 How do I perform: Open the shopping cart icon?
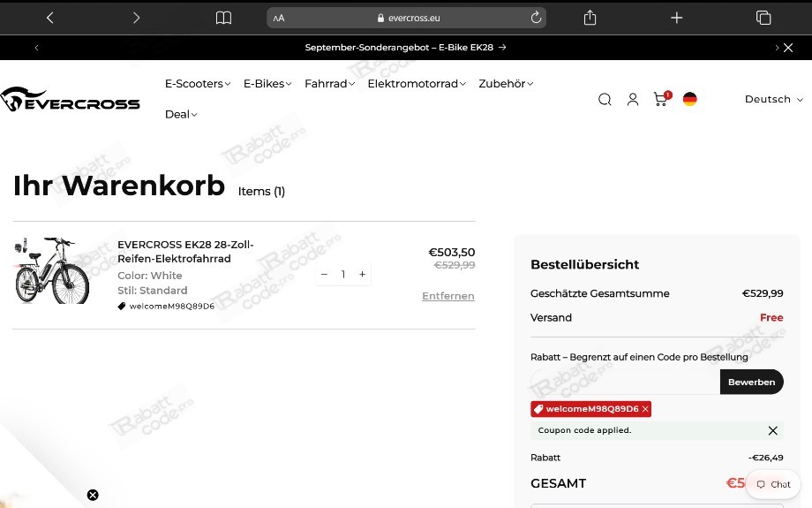661,98
